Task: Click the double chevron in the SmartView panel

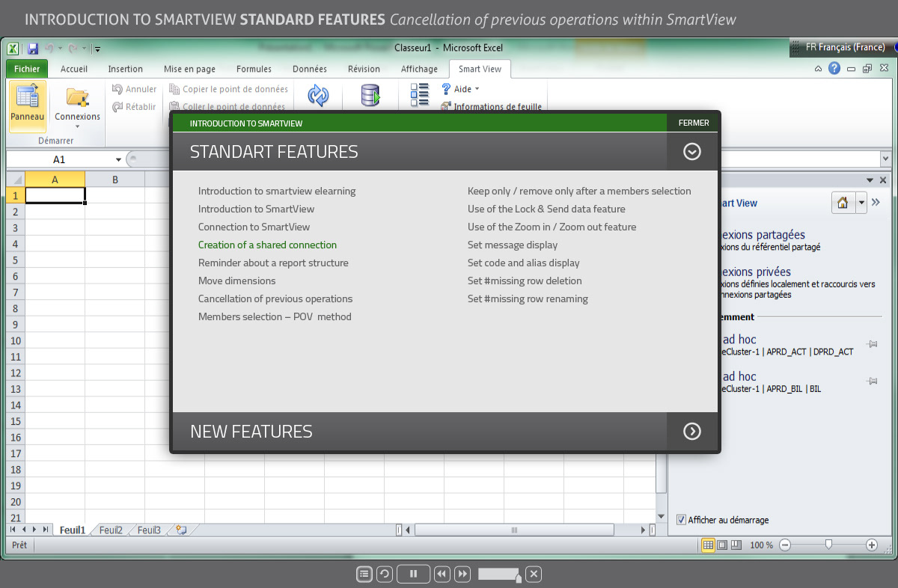Action: (876, 203)
